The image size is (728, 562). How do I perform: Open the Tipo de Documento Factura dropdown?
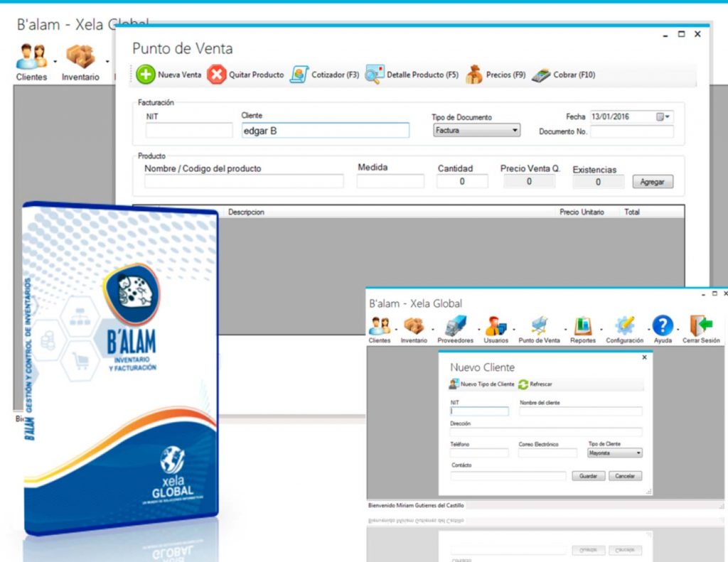(476, 131)
